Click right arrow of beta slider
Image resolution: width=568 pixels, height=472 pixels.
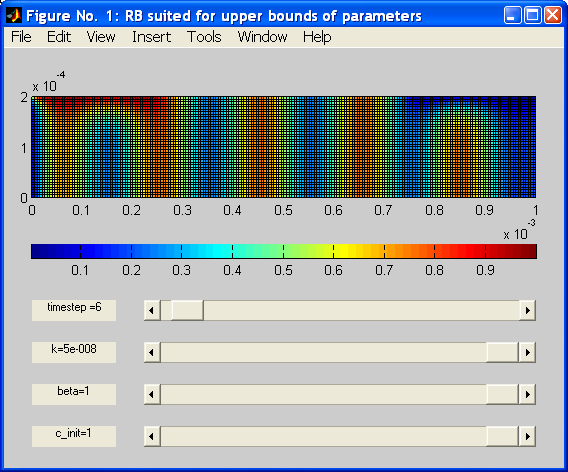(527, 394)
